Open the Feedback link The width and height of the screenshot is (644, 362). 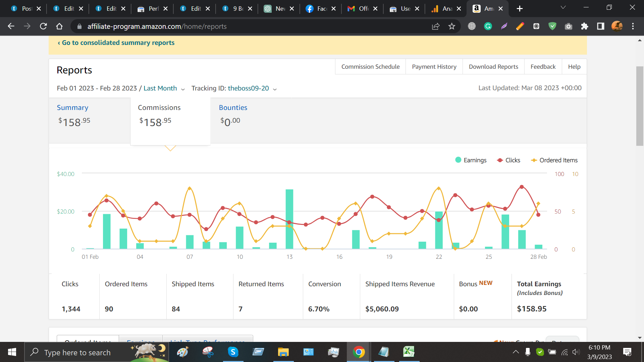coord(543,67)
